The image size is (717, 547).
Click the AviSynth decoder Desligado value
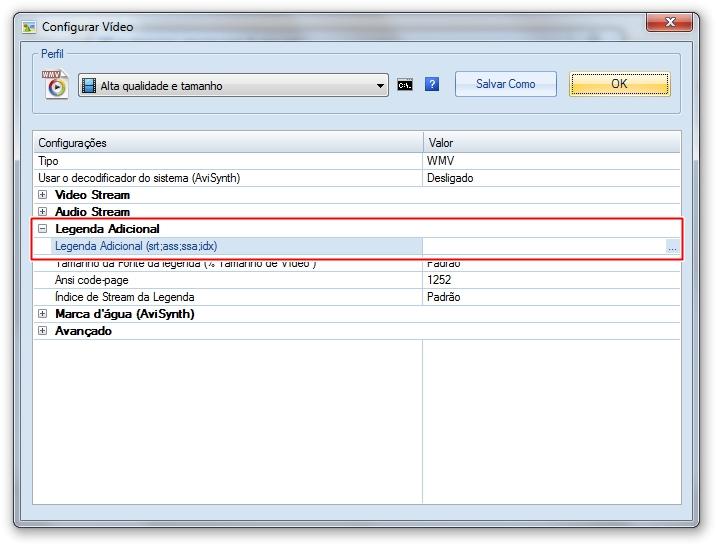pos(550,178)
